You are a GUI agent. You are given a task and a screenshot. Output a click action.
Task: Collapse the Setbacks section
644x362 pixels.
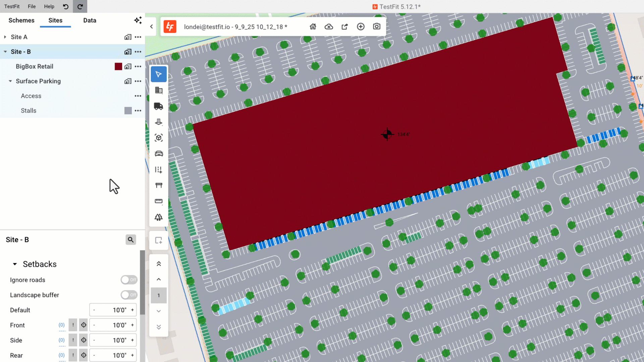point(15,264)
